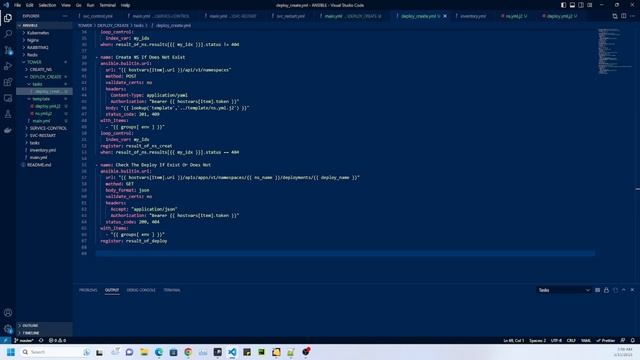Click the split editor right icon
The width and height of the screenshot is (640, 360).
pos(624,16)
